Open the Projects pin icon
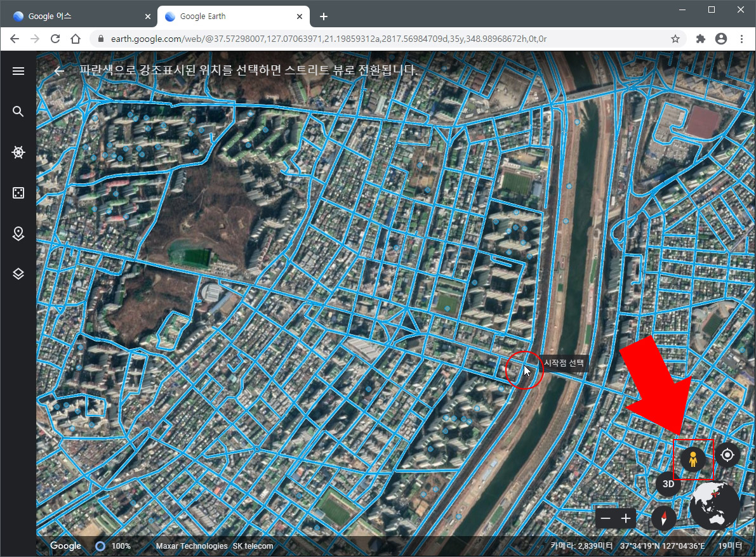This screenshot has width=756, height=557. [18, 233]
